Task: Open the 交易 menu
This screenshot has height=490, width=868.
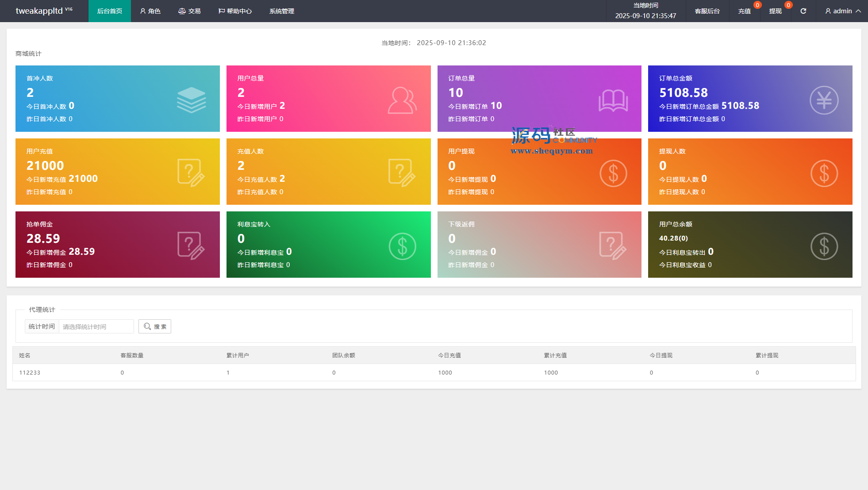Action: [189, 11]
